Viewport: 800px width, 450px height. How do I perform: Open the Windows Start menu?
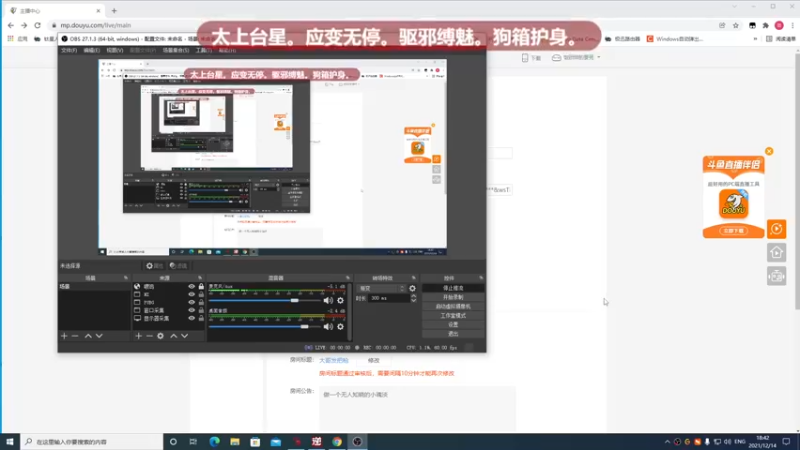click(10, 442)
